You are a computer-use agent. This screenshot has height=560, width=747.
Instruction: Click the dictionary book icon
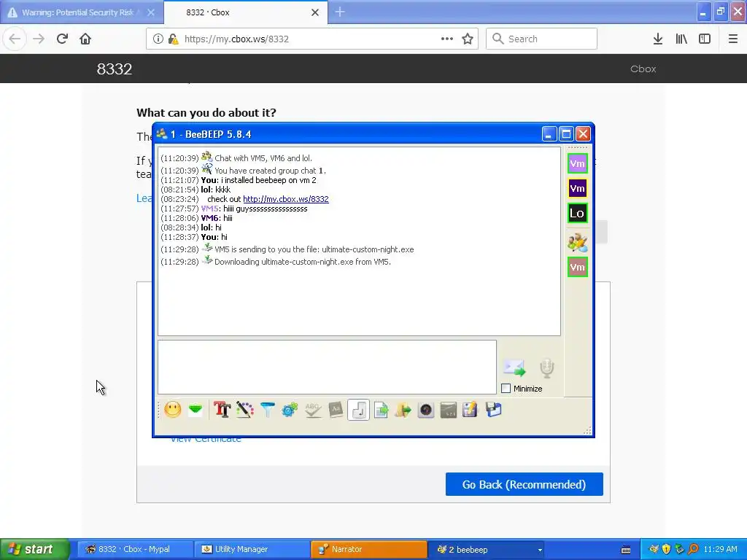(336, 410)
